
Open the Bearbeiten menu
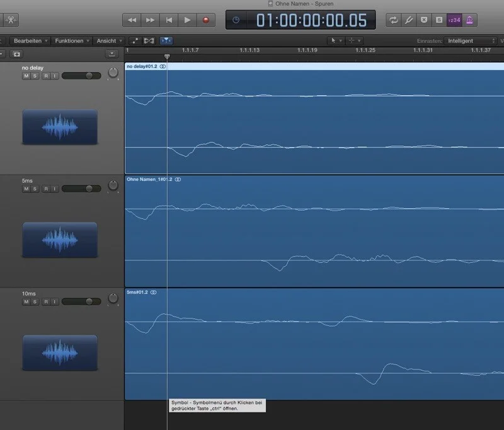tap(30, 40)
